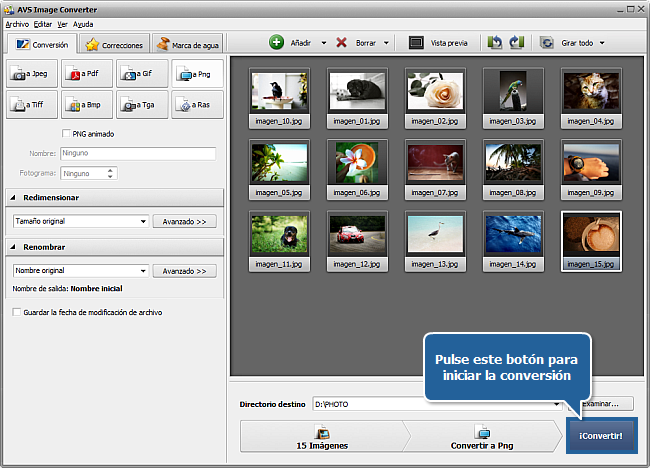
Task: Check 'Guardar la fecha de modificación de archivo'
Action: [x=16, y=312]
